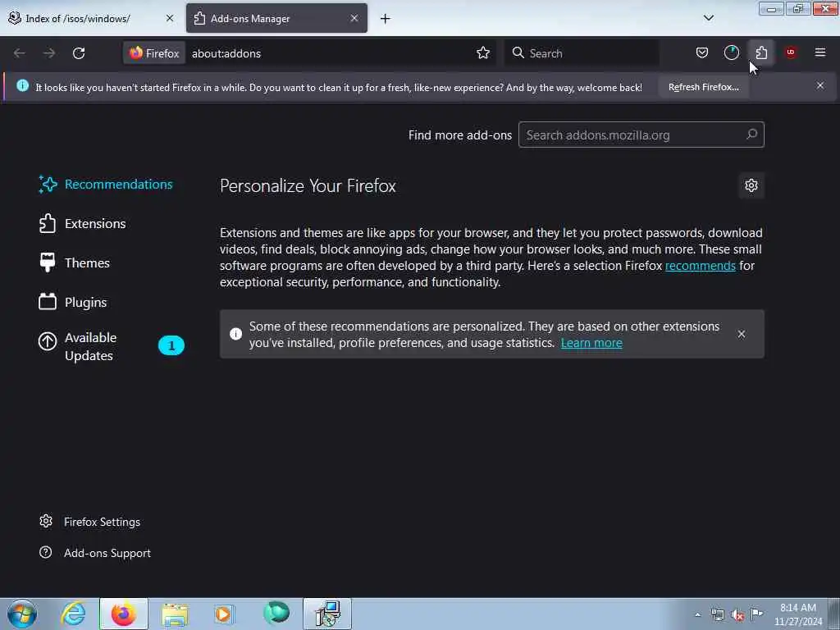This screenshot has width=840, height=630.
Task: Open Add-ons Support link
Action: (95, 553)
